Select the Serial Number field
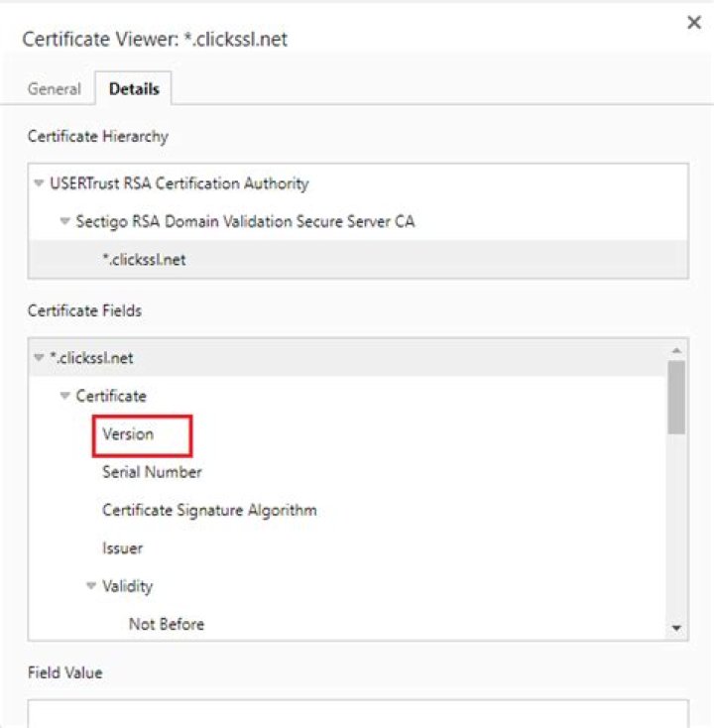 (152, 472)
